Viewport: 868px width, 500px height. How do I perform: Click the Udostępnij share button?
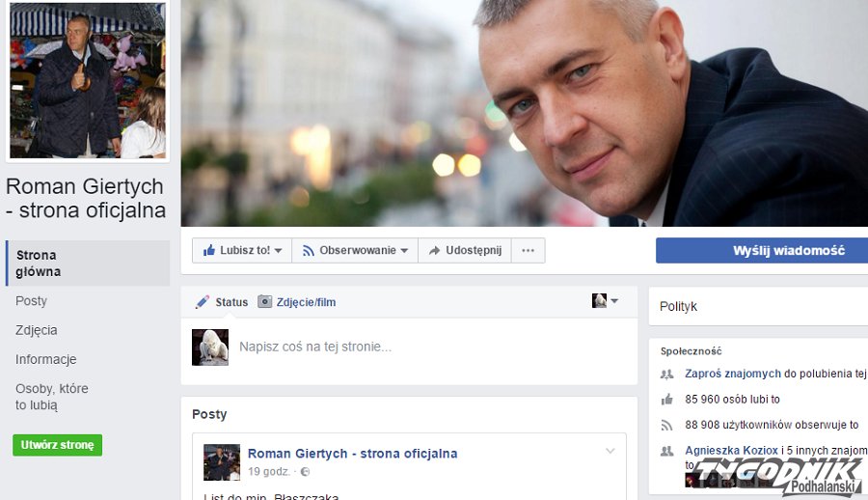tap(466, 250)
